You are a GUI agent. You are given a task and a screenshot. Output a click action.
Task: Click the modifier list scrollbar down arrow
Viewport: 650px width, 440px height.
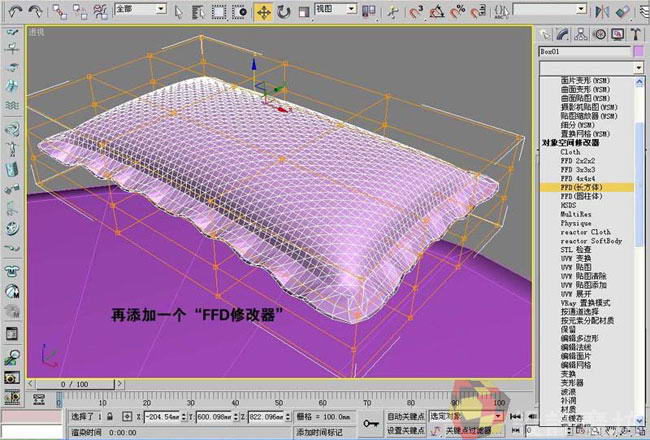[x=639, y=420]
